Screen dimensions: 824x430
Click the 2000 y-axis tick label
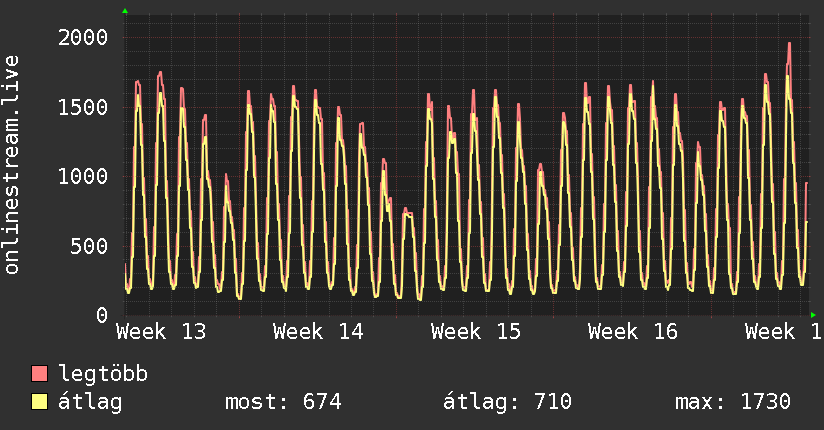pyautogui.click(x=83, y=38)
